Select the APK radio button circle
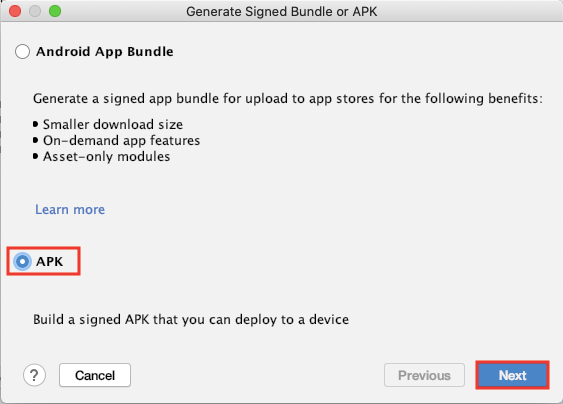The width and height of the screenshot is (563, 404). pos(22,261)
